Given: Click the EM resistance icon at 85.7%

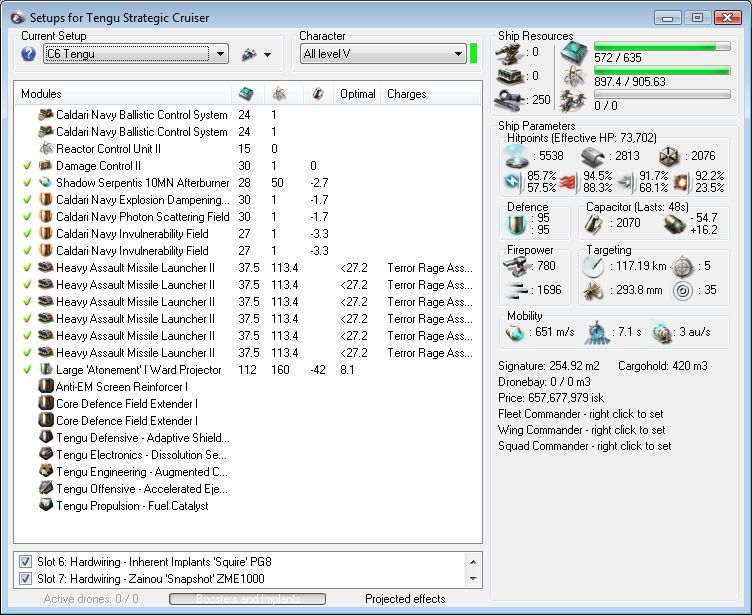Looking at the screenshot, I should tap(513, 182).
